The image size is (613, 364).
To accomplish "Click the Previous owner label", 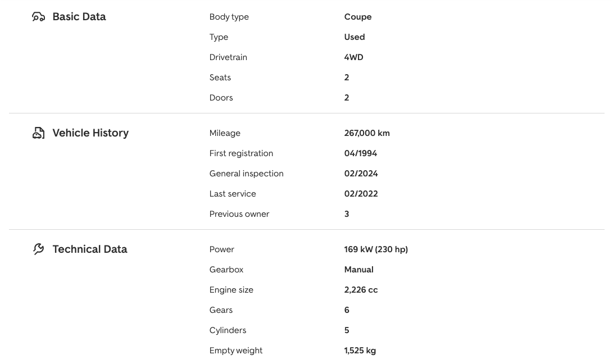I will [x=239, y=214].
